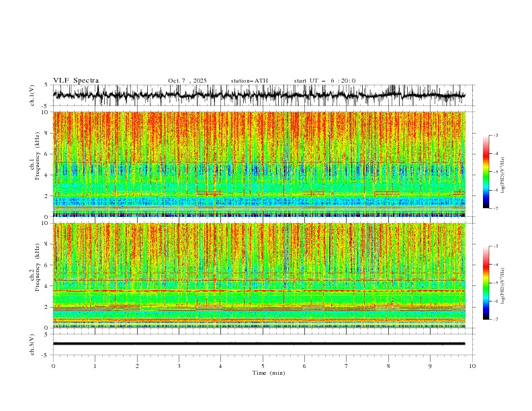Select the "start UT = 6 :20: 0" text
The height and width of the screenshot is (411, 532).
(324, 81)
